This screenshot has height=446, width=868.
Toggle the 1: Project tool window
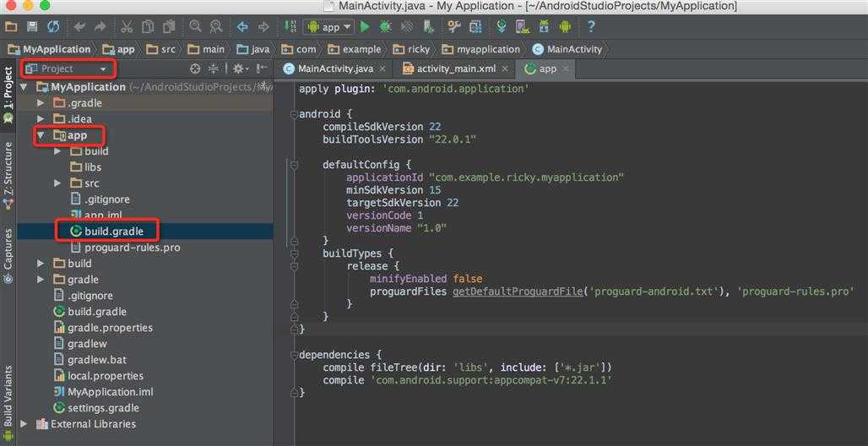click(8, 95)
